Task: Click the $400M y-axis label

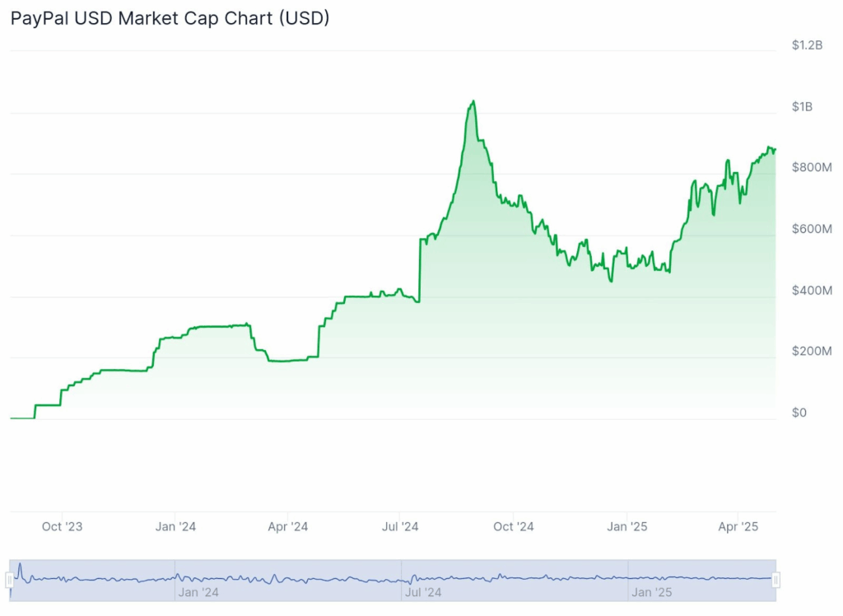Action: click(x=812, y=290)
